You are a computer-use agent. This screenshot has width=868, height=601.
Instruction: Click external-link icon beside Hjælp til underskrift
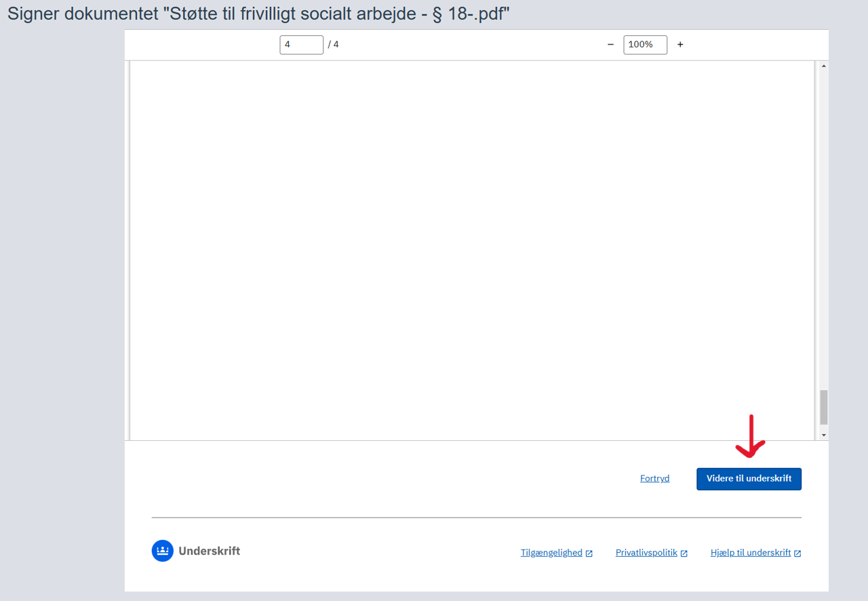pos(797,554)
